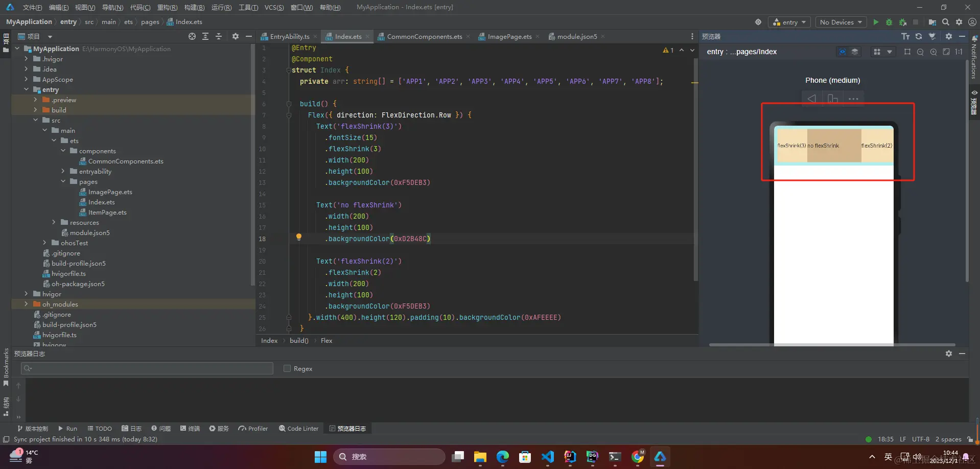Enable the Regex checkbox
The width and height of the screenshot is (980, 469).
pyautogui.click(x=287, y=368)
